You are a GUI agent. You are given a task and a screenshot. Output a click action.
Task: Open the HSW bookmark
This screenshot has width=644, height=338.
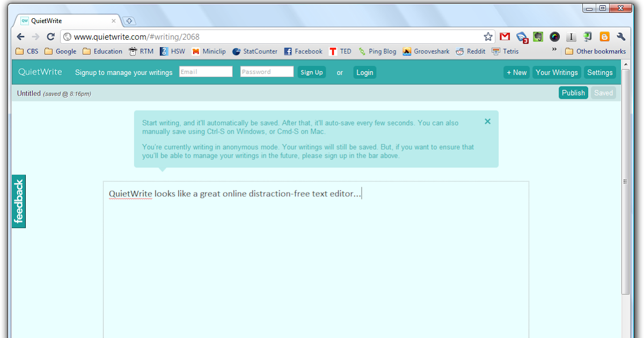click(172, 52)
